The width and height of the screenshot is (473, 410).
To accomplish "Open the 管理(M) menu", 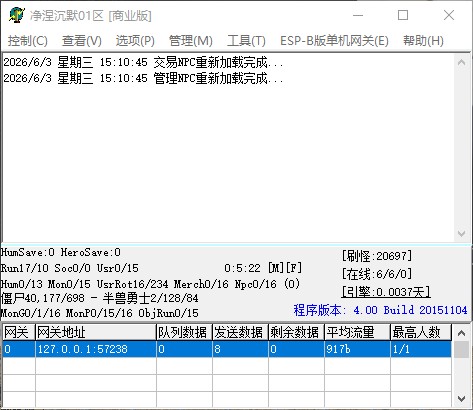I will pyautogui.click(x=191, y=41).
